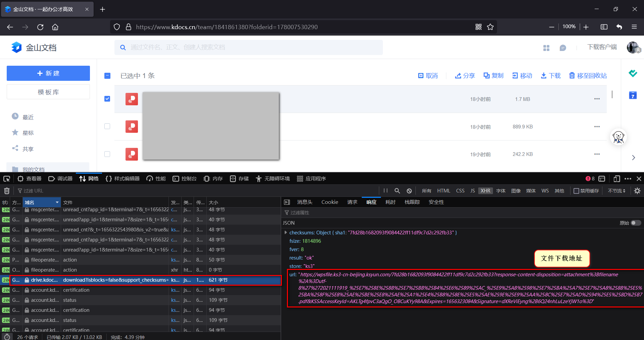Screen dimensions: 644x340
Task: Toggle responsive design mode icon
Action: [616, 179]
